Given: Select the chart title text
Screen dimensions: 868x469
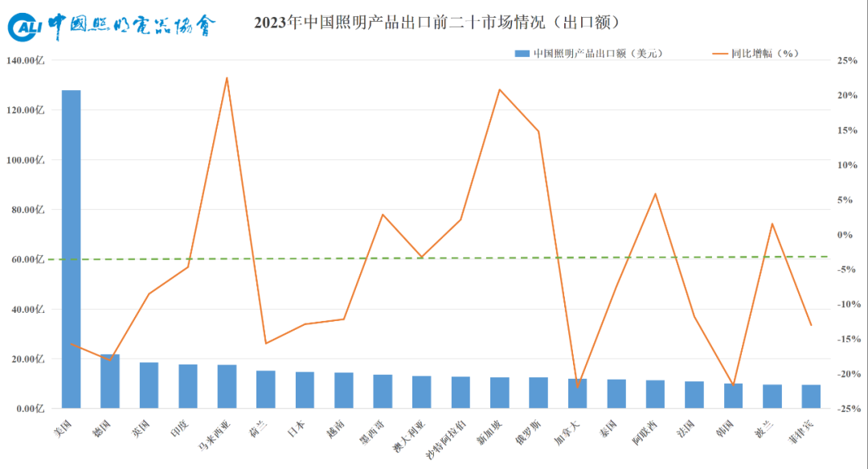Looking at the screenshot, I should tap(436, 22).
